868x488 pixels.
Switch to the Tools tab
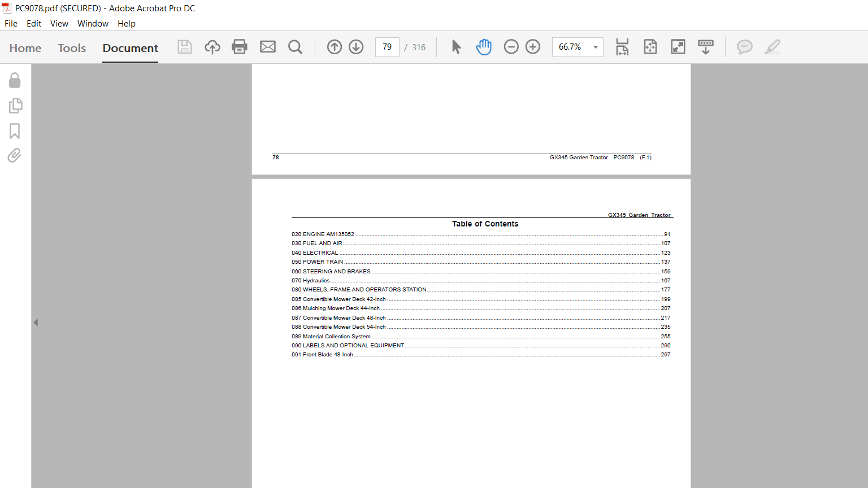72,48
